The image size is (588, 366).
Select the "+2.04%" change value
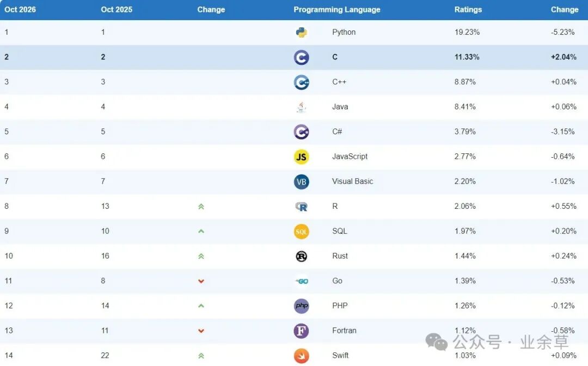click(563, 57)
